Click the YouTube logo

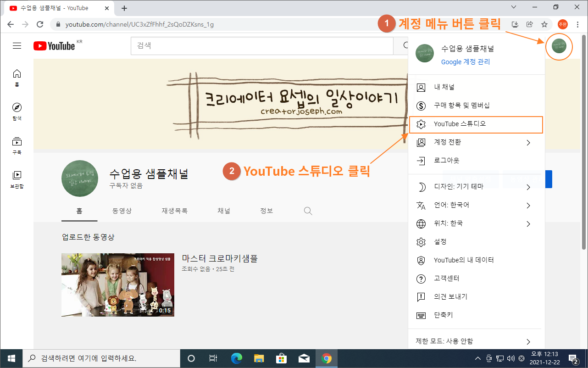coord(54,46)
